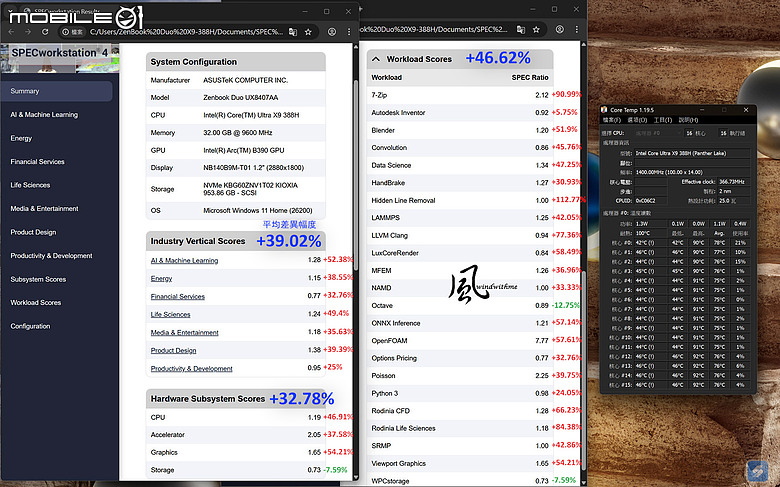Open new tab with plus button
This screenshot has width=780, height=487.
click(360, 9)
